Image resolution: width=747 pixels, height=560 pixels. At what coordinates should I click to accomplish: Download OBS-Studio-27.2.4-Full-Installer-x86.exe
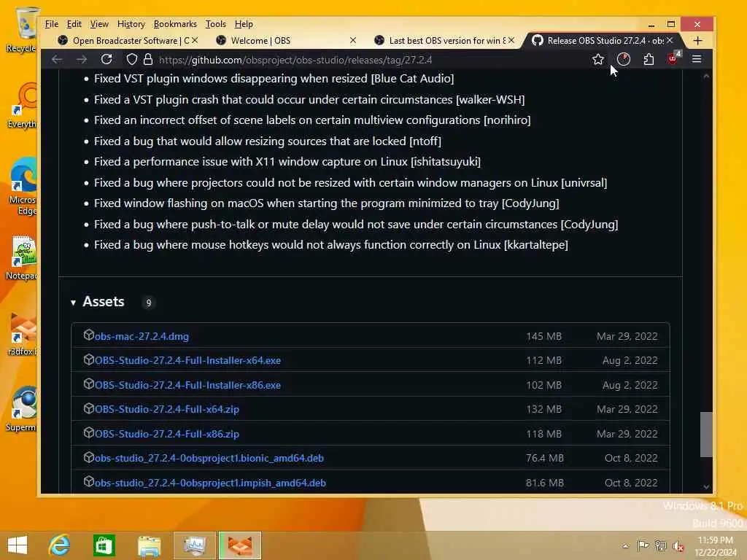(187, 385)
